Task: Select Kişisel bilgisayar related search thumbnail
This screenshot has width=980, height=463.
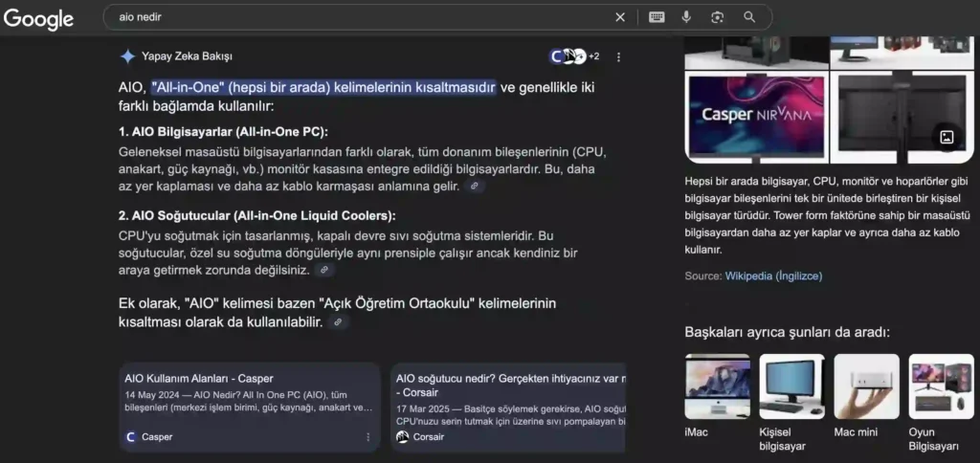Action: (791, 386)
